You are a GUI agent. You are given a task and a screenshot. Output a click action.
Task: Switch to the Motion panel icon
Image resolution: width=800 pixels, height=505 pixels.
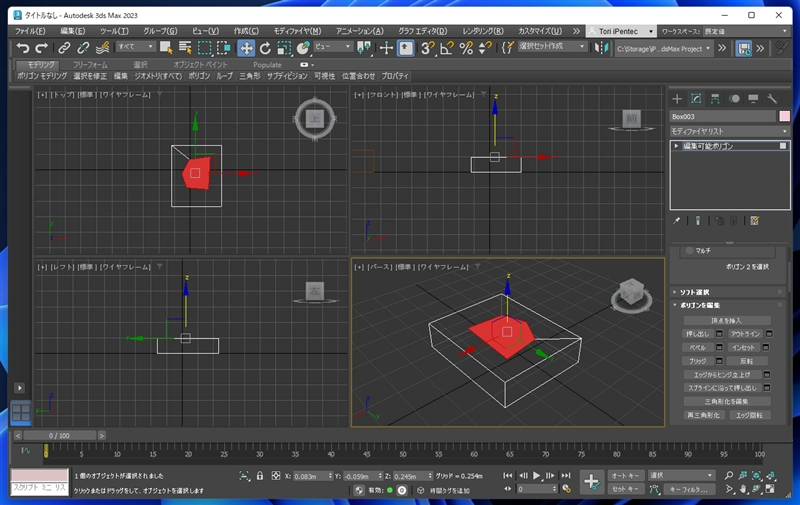coord(734,99)
